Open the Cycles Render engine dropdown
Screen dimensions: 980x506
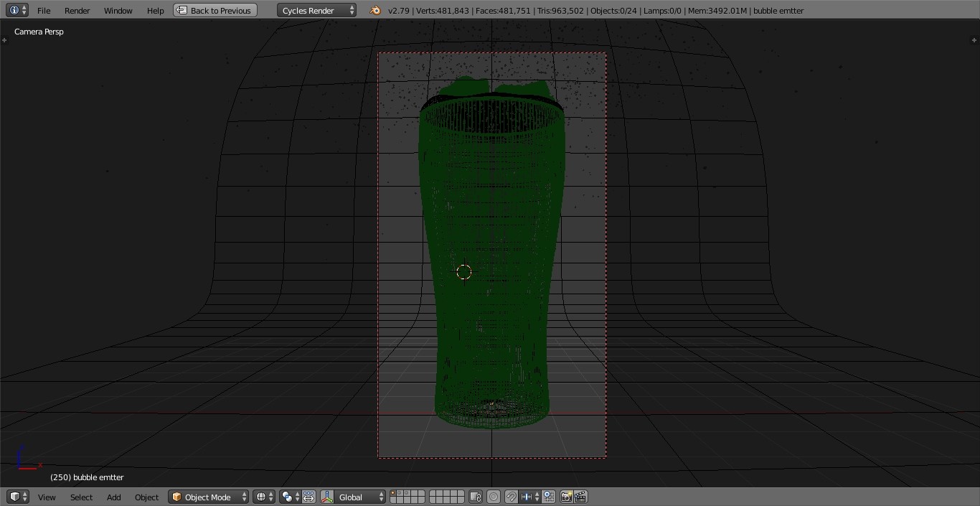(316, 10)
